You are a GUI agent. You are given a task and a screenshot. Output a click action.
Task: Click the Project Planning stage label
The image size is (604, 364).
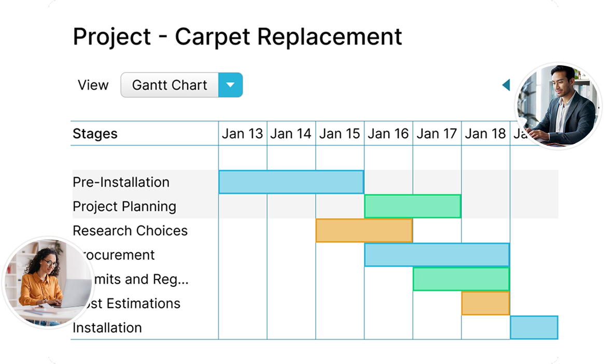(124, 207)
